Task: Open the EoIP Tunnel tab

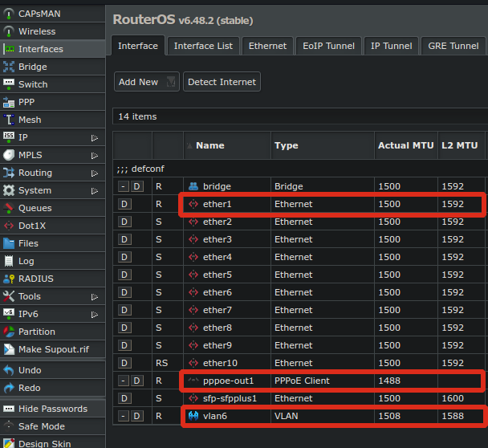Action: click(x=328, y=46)
